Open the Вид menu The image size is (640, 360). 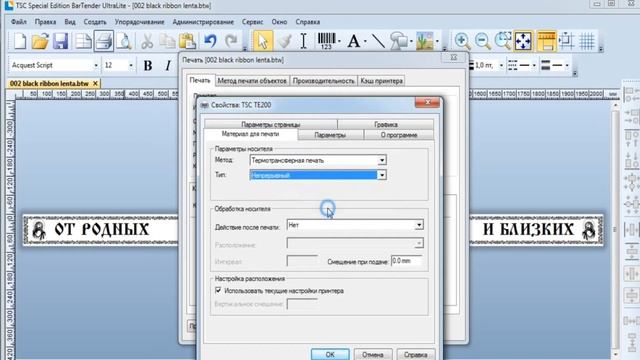[70, 22]
